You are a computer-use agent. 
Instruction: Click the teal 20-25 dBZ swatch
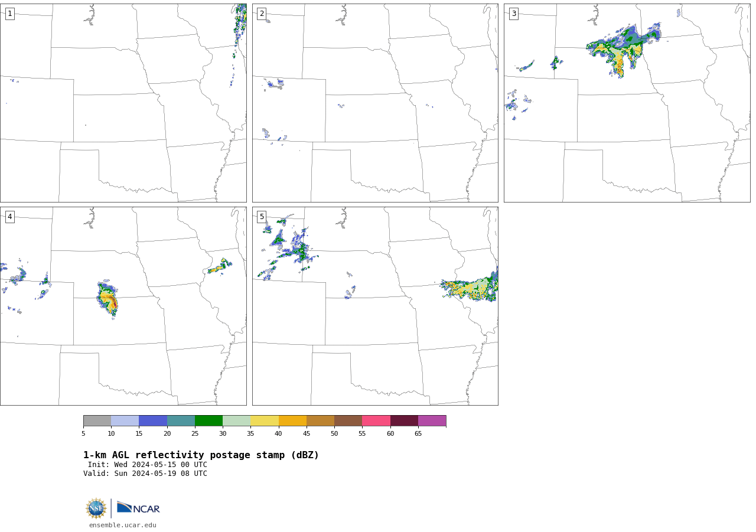(181, 420)
